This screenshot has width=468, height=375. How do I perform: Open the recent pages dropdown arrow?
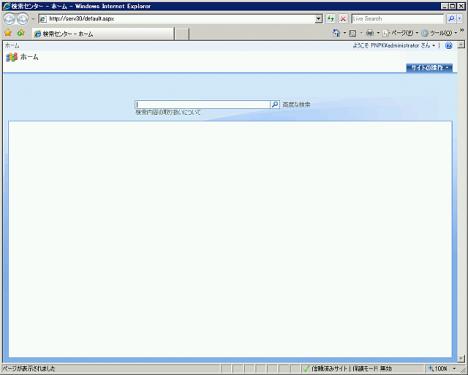pyautogui.click(x=33, y=19)
